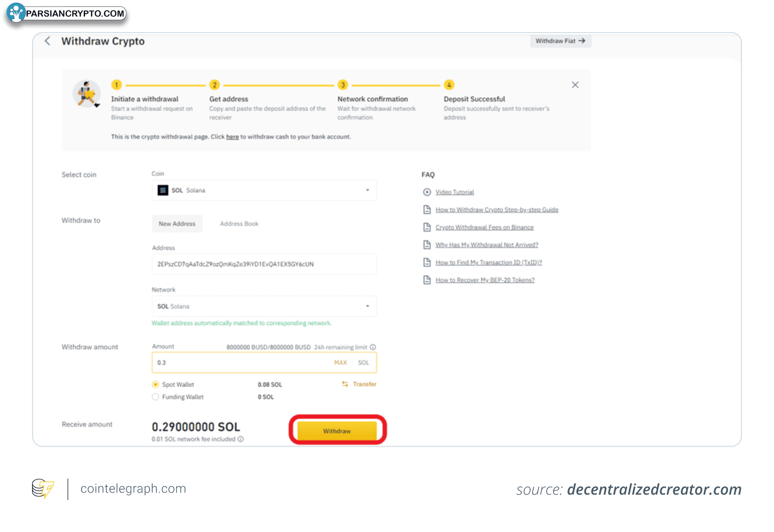
Task: Click the play icon beside Video Tutorial
Action: click(427, 192)
